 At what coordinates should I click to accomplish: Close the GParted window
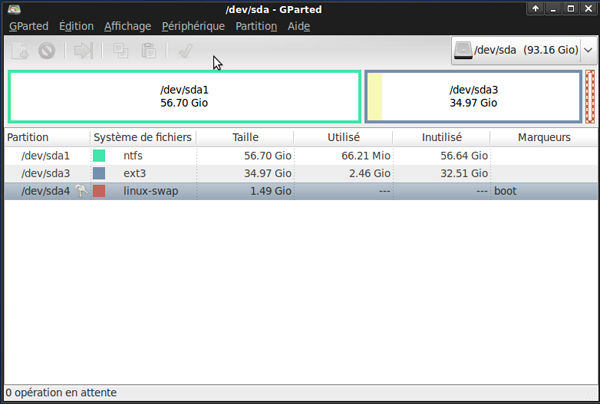coord(589,8)
